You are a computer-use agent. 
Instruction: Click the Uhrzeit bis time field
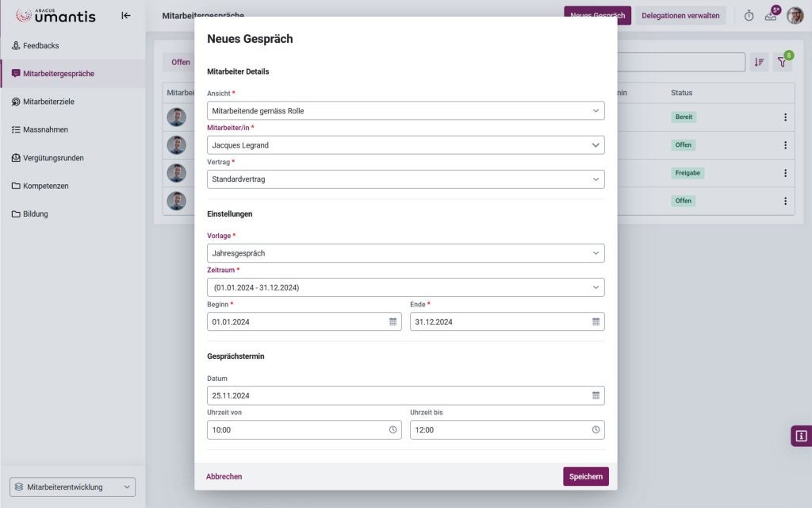point(500,429)
